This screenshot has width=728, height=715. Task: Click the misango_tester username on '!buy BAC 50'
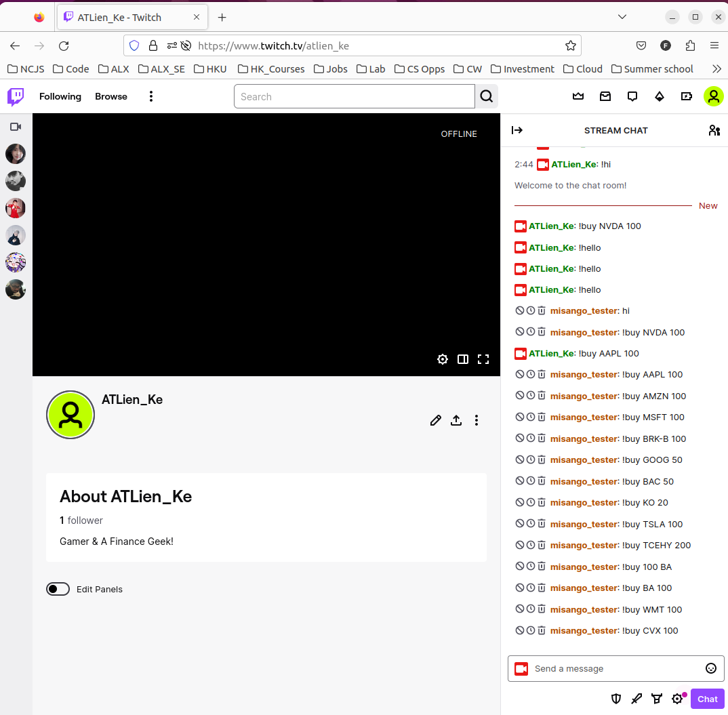[584, 481]
